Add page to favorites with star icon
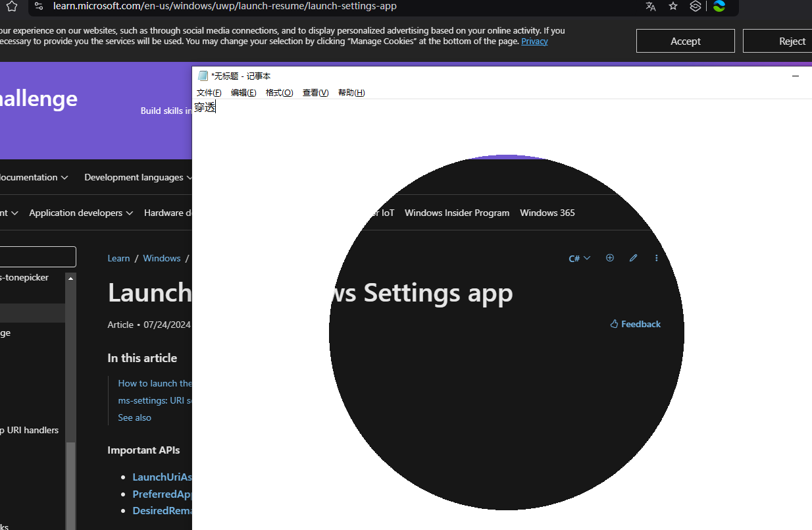 pyautogui.click(x=672, y=7)
